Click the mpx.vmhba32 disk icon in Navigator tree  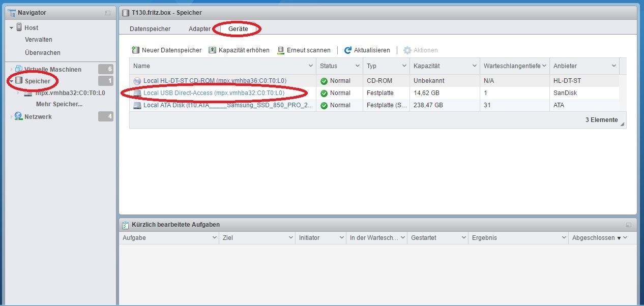point(28,93)
